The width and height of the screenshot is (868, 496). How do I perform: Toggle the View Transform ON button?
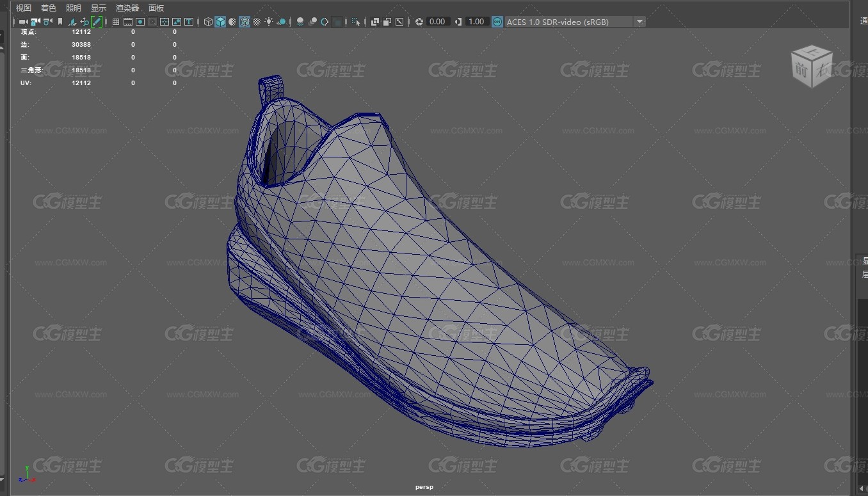point(497,22)
